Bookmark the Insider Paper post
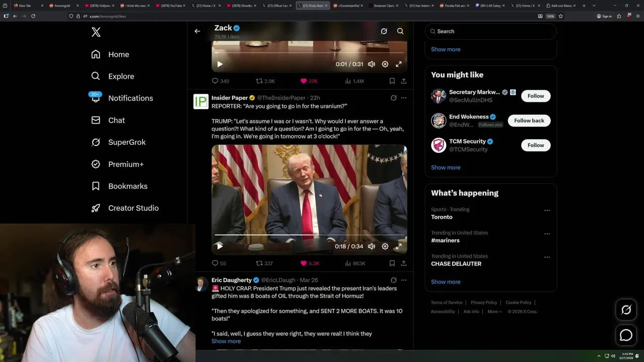Image resolution: width=644 pixels, height=362 pixels. point(392,263)
